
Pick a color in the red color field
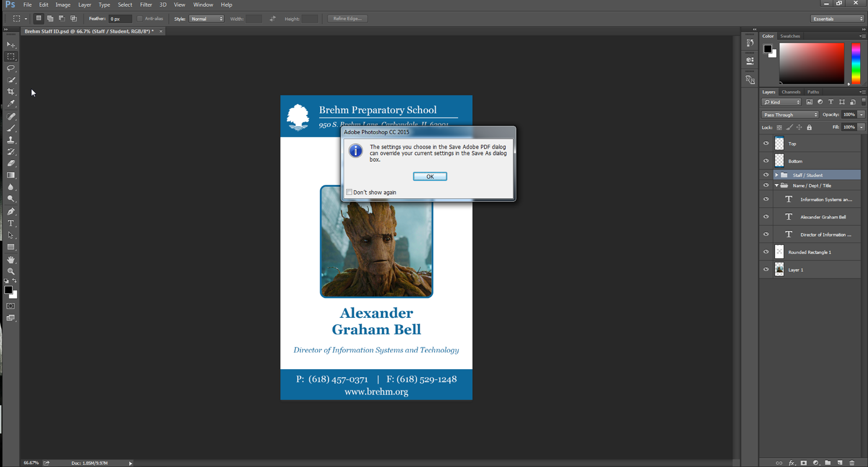pyautogui.click(x=811, y=63)
